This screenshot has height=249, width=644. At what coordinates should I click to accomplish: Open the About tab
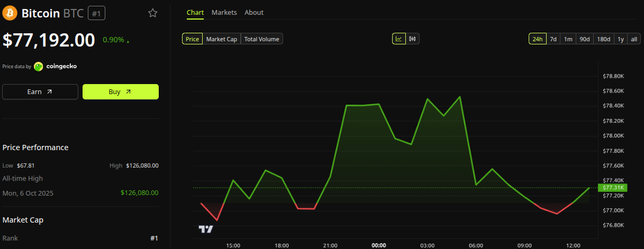[x=254, y=12]
